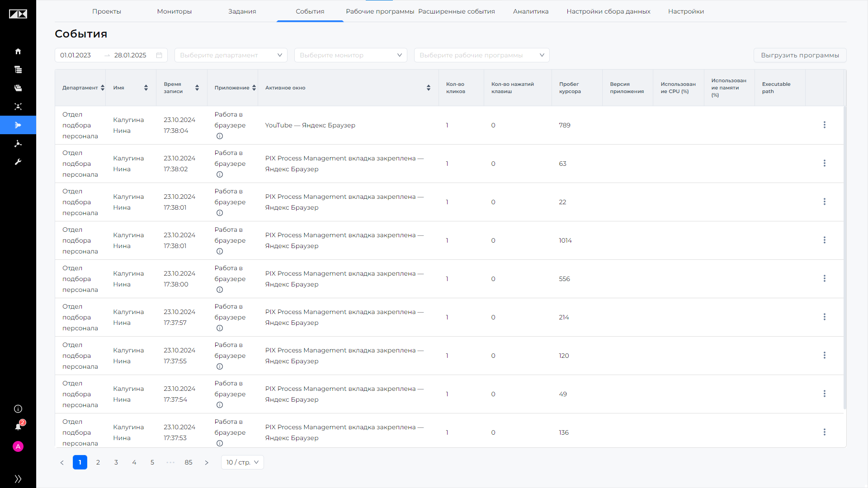
Task: Open row menu for 17:37:54 event
Action: click(x=825, y=394)
